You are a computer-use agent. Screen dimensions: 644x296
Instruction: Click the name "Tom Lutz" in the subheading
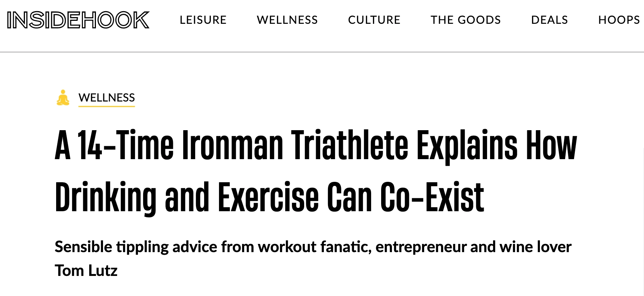click(x=86, y=271)
